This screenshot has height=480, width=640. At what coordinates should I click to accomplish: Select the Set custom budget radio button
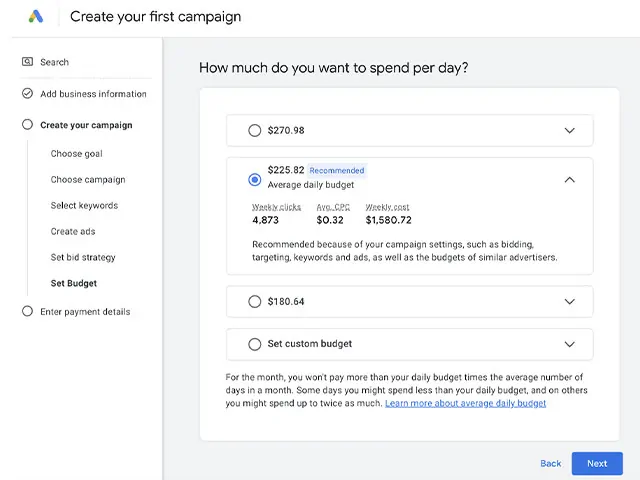tap(254, 344)
